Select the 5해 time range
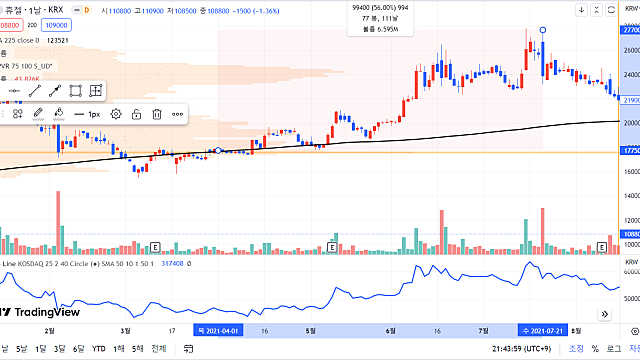The image size is (640, 360). 138,349
